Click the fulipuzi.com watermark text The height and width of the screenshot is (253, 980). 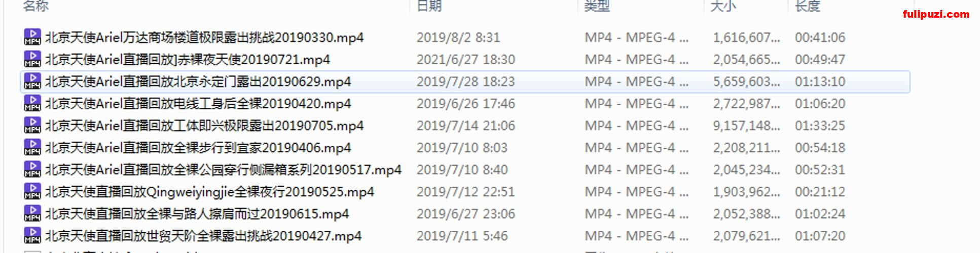click(x=936, y=14)
